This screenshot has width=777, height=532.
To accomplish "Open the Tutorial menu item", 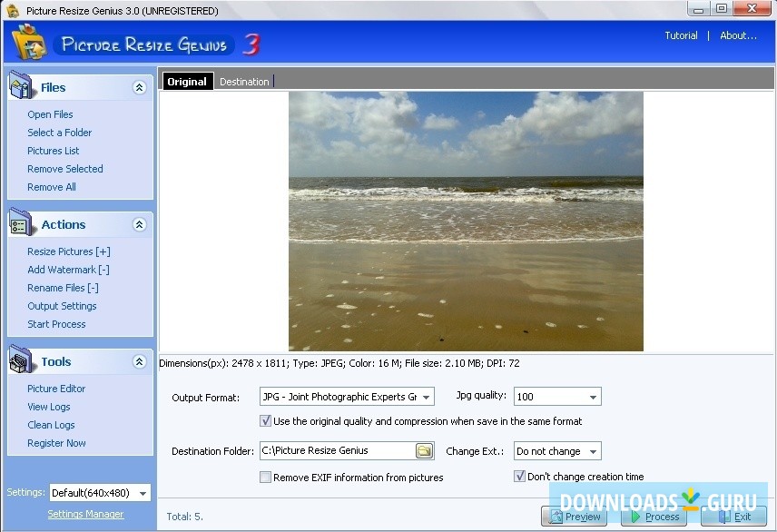I will click(x=681, y=35).
